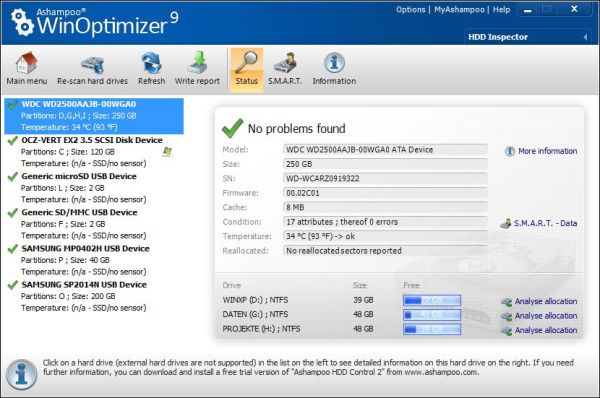
Task: Select the OCZ-VERT EX2 3.5 SCSI Disk Device
Action: [94, 152]
